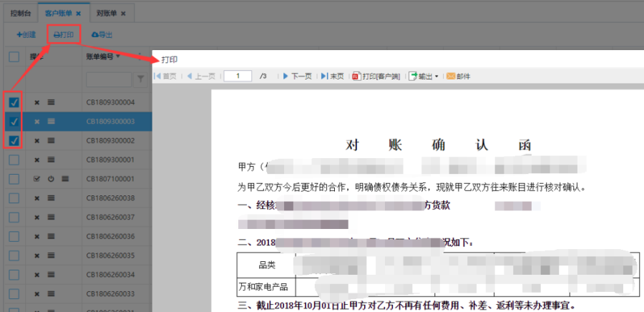Jump to last page with 末页
The width and height of the screenshot is (644, 312).
(333, 76)
